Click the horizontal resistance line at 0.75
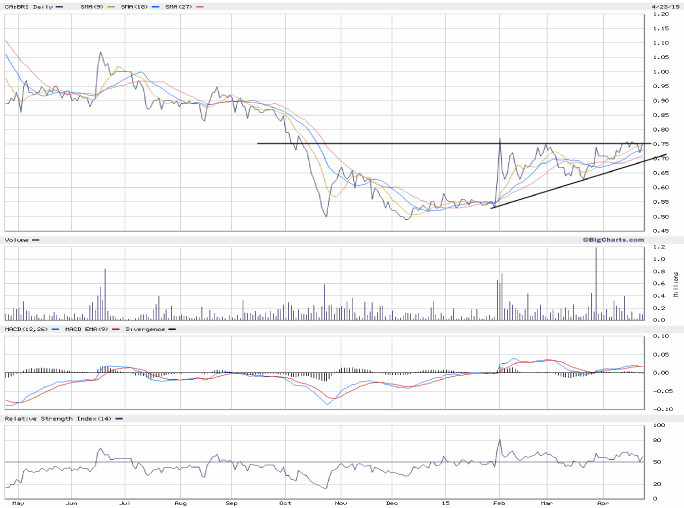The width and height of the screenshot is (684, 508). pos(380,144)
